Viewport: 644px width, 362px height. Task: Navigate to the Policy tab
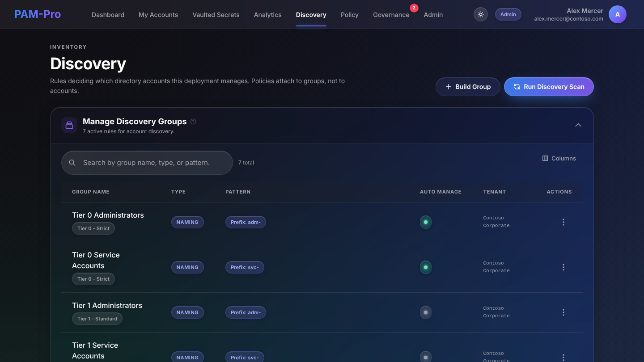pyautogui.click(x=350, y=15)
